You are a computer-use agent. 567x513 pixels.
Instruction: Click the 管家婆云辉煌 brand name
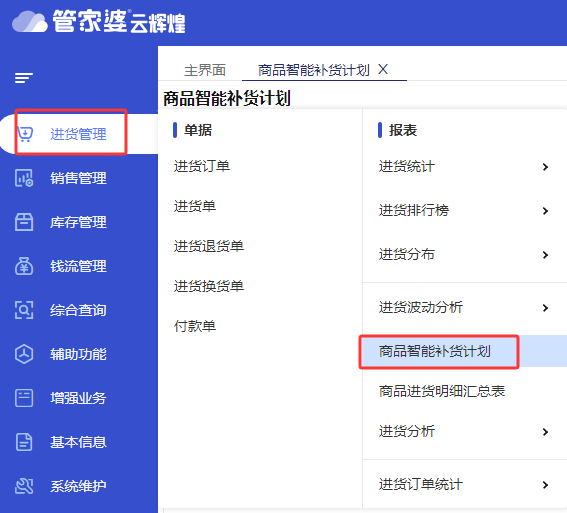(x=119, y=22)
